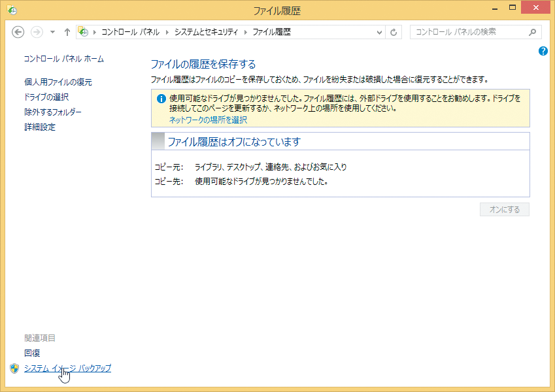Click the title bar File History app icon
Image resolution: width=555 pixels, height=392 pixels.
[x=12, y=10]
